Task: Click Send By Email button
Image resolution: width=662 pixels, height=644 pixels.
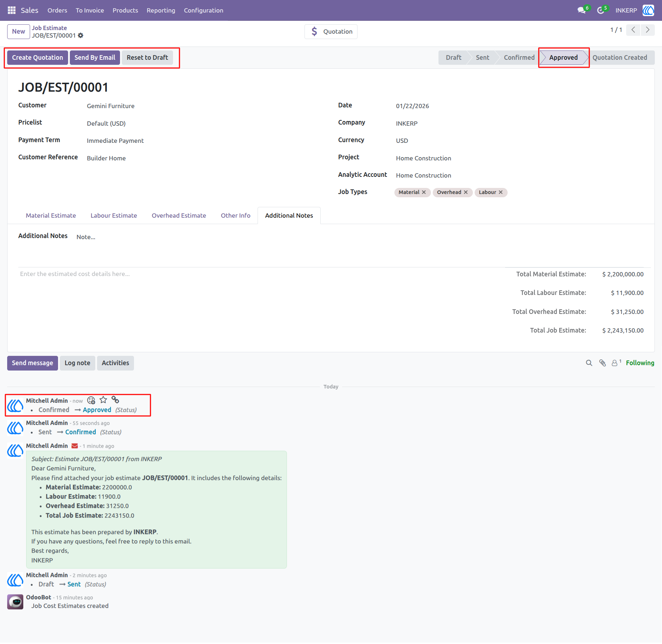Action: (95, 58)
